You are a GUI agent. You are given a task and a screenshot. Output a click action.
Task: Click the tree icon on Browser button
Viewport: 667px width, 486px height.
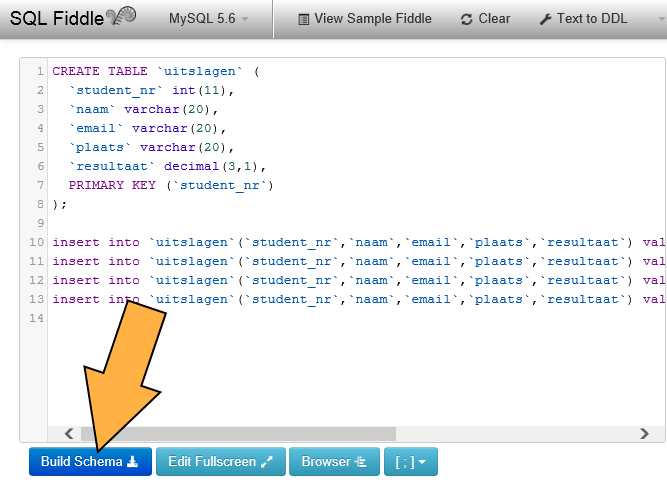pos(361,462)
